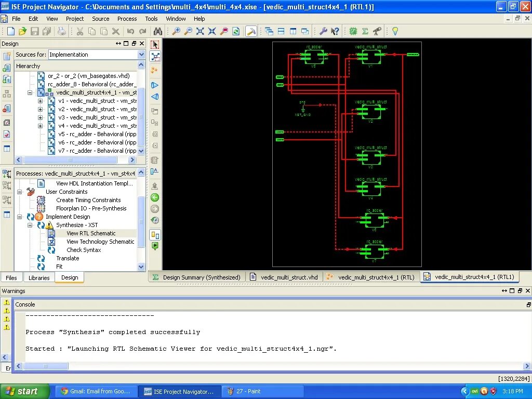Viewport: 532px width, 399px height.
Task: Select Create Timing Constraints process
Action: click(88, 200)
